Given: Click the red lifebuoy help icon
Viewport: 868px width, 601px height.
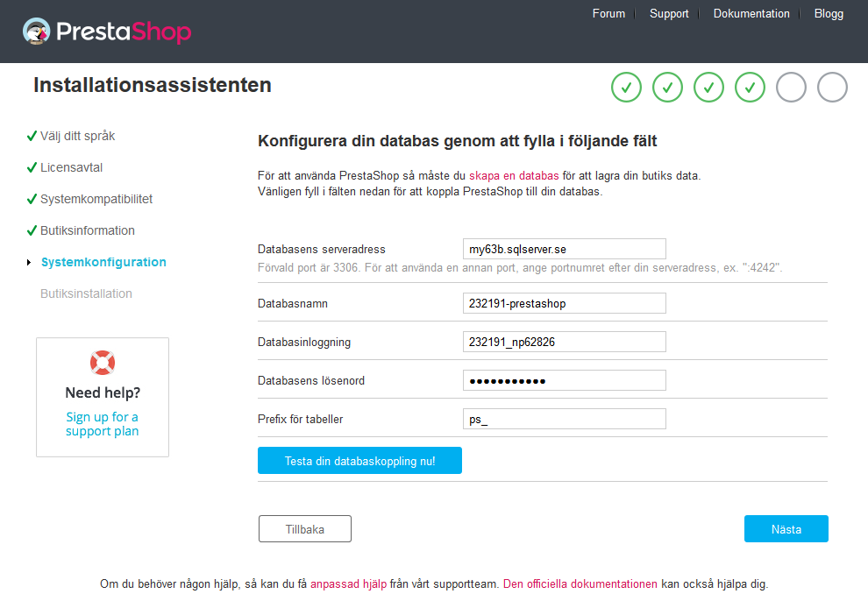Looking at the screenshot, I should point(103,363).
